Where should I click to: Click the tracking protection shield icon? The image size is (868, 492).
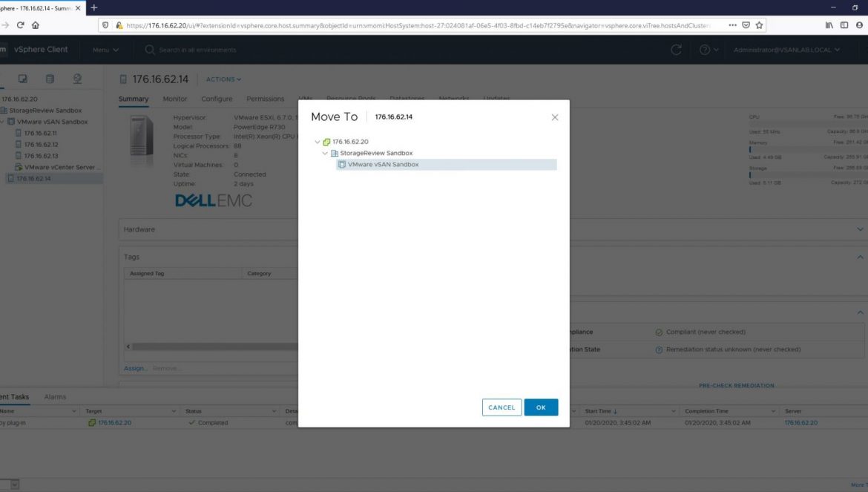105,25
